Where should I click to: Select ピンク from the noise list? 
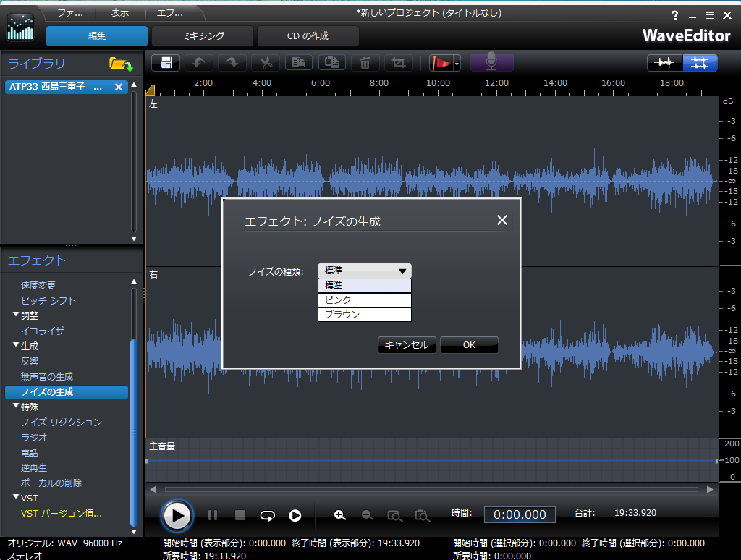click(x=365, y=300)
